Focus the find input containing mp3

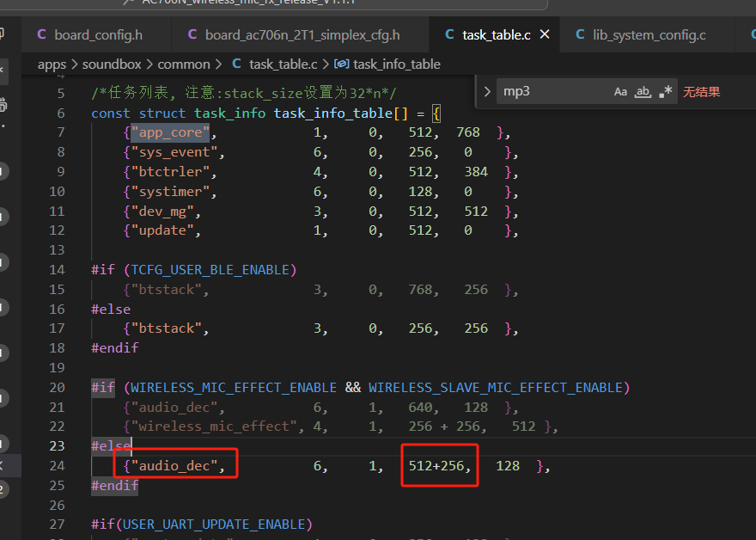click(552, 92)
